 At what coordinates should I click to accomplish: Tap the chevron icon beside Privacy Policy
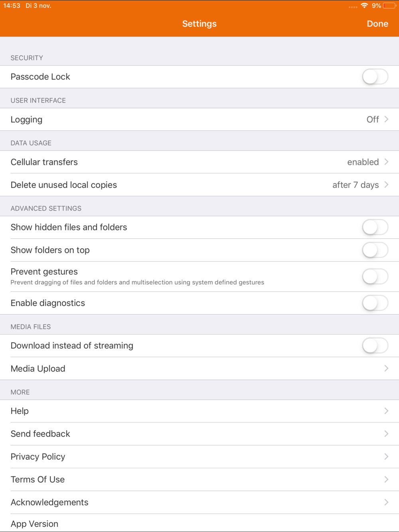coord(386,457)
